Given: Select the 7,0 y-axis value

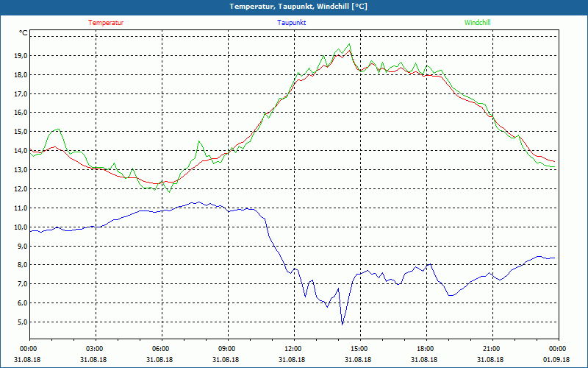Looking at the screenshot, I should (22, 284).
